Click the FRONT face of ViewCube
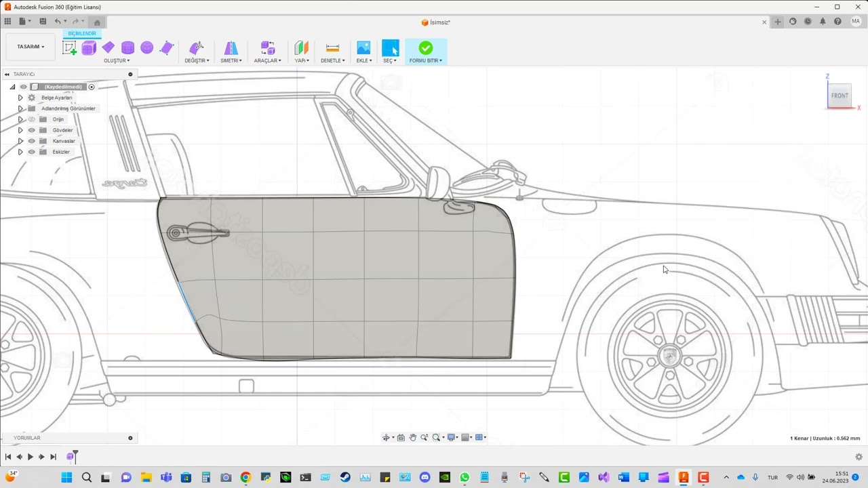 [x=840, y=96]
